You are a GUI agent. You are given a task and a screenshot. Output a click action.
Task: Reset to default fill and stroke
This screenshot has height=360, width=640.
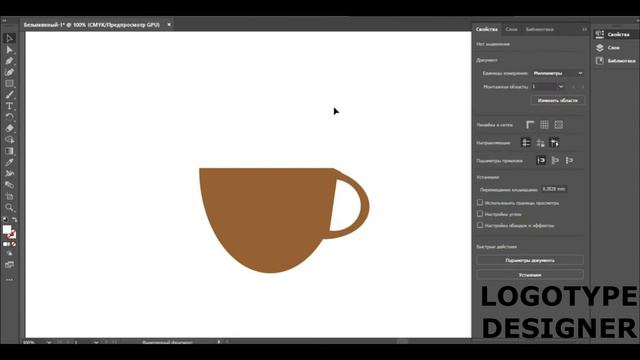5,220
